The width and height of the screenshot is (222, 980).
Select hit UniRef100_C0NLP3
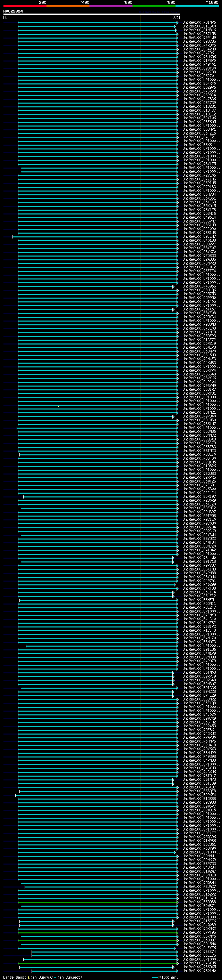[x=199, y=347]
